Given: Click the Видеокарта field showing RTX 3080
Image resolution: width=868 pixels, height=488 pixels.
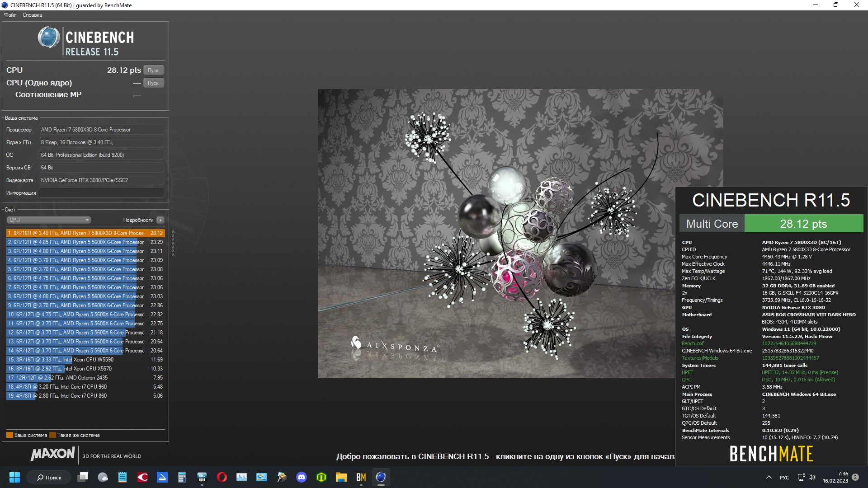Looking at the screenshot, I should coord(101,180).
